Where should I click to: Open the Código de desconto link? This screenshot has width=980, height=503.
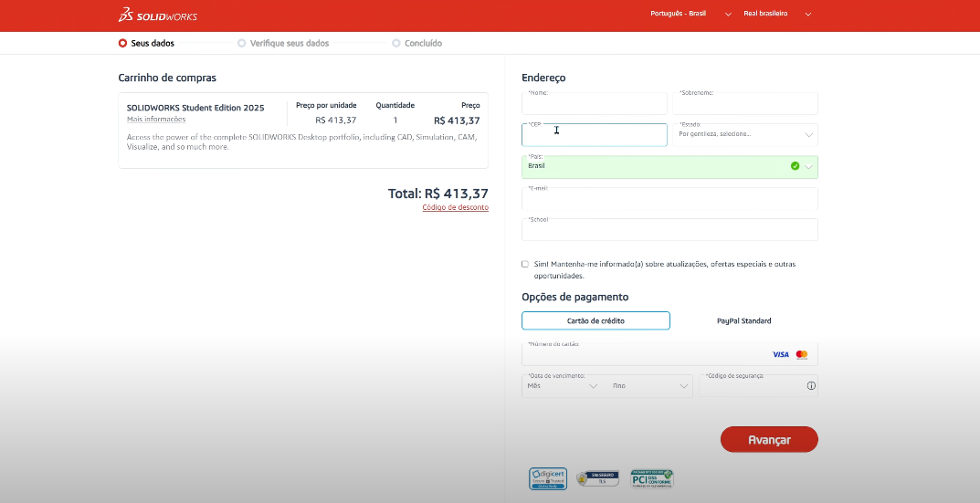point(455,207)
